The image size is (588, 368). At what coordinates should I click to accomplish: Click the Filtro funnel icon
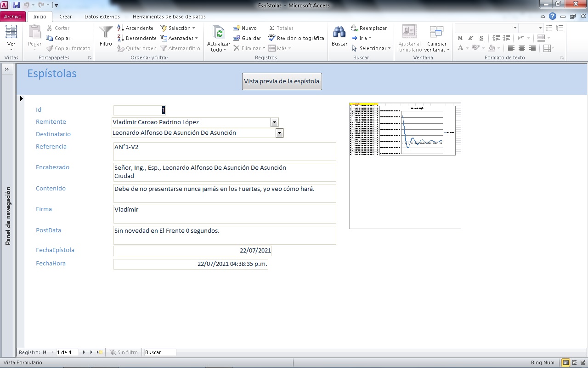coord(106,32)
